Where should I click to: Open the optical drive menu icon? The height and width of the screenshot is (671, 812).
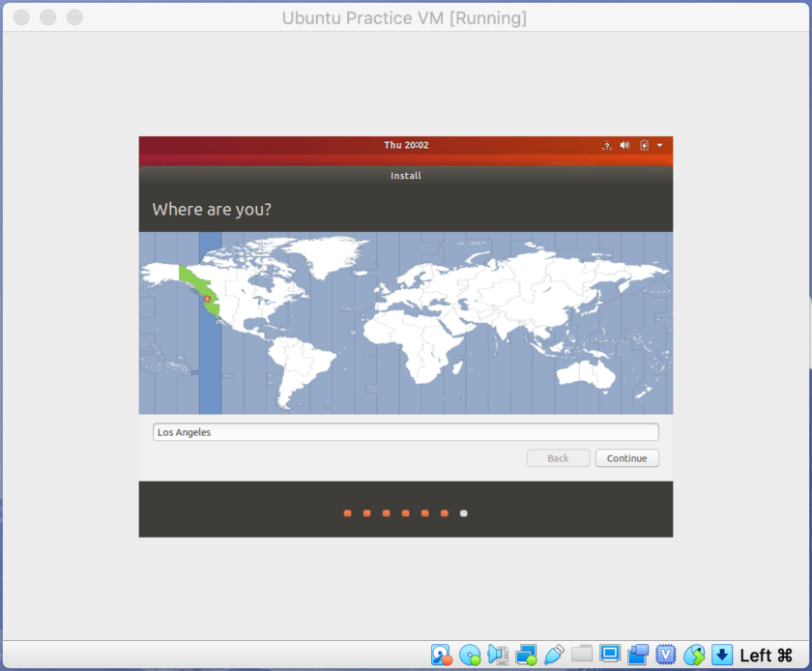(x=470, y=655)
